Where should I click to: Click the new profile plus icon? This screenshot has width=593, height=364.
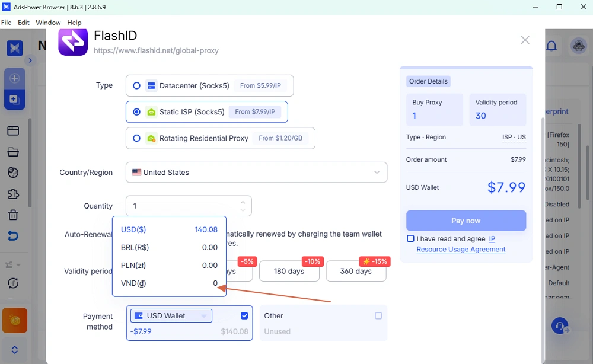[x=14, y=78]
